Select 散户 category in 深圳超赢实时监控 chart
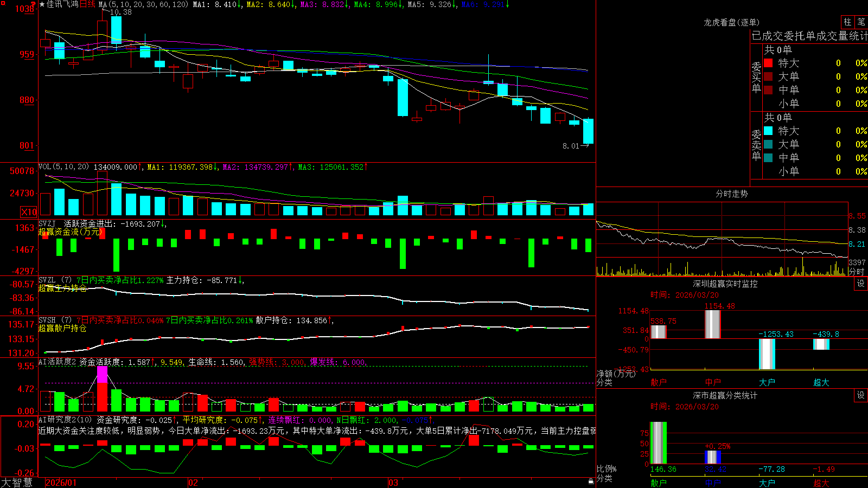Image resolution: width=868 pixels, height=488 pixels. click(659, 382)
